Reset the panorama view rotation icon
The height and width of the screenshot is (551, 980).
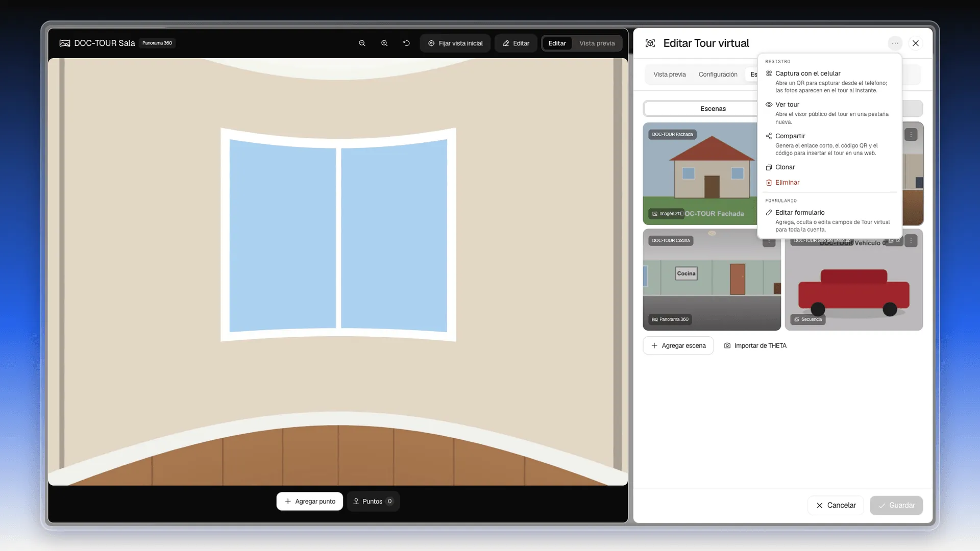point(406,43)
